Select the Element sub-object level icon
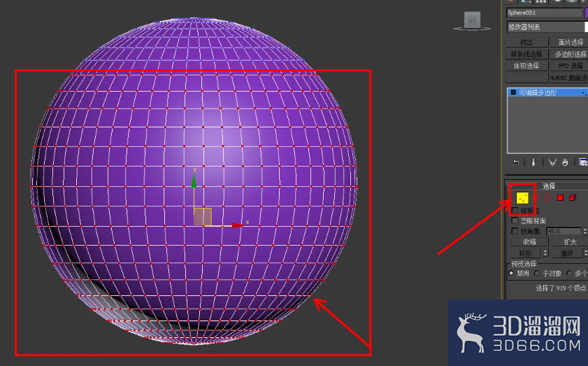This screenshot has height=366, width=588. coord(573,197)
